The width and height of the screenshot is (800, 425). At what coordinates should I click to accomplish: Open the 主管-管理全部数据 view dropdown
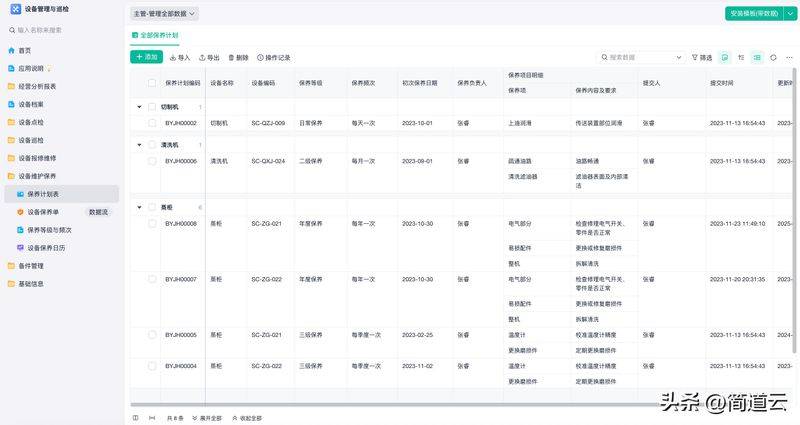[x=165, y=14]
